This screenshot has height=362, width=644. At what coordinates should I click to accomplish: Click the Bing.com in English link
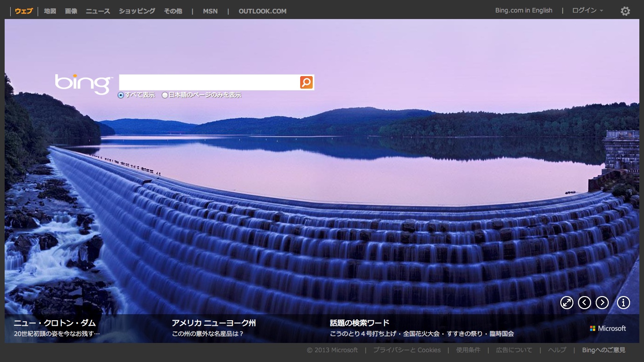point(524,11)
